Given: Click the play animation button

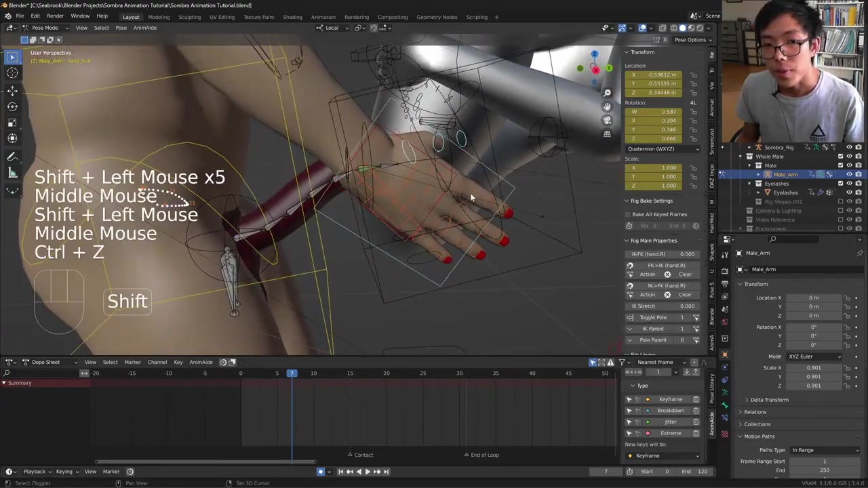Looking at the screenshot, I should (367, 472).
